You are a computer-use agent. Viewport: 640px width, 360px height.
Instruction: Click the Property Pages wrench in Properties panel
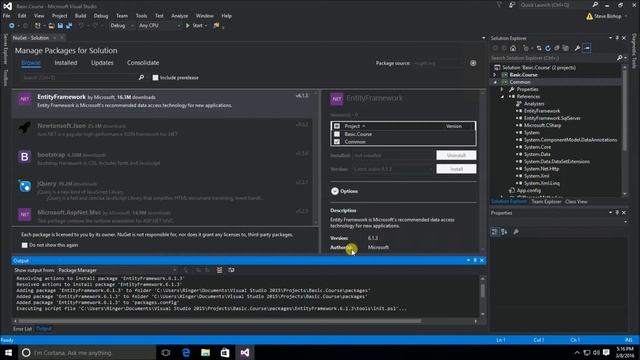click(516, 232)
